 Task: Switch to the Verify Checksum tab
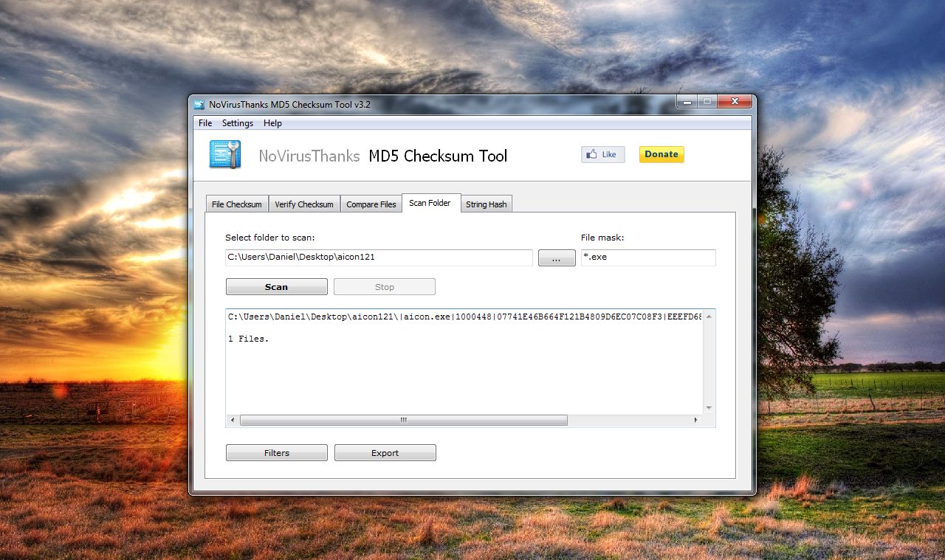tap(304, 204)
